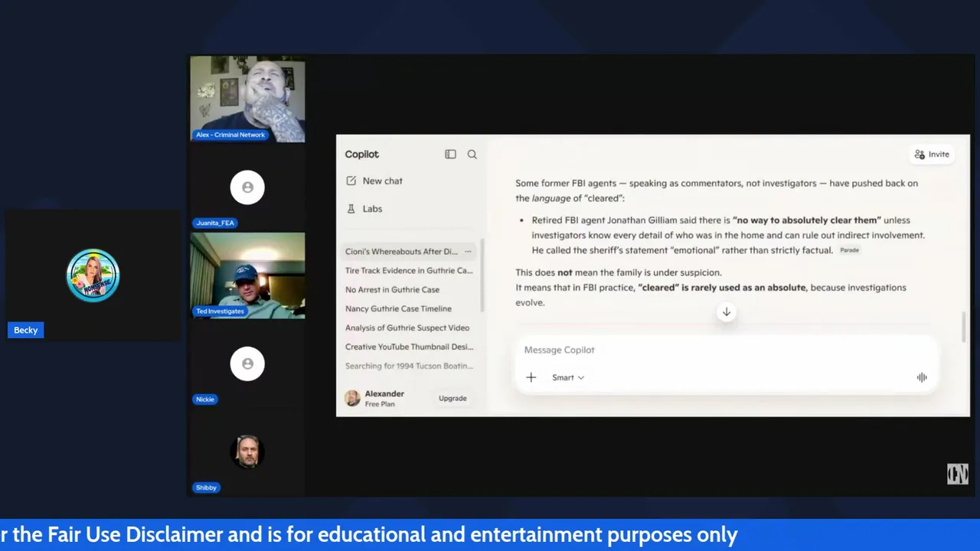Click the plus attach icon in message box
This screenshot has height=551, width=980.
(x=531, y=377)
